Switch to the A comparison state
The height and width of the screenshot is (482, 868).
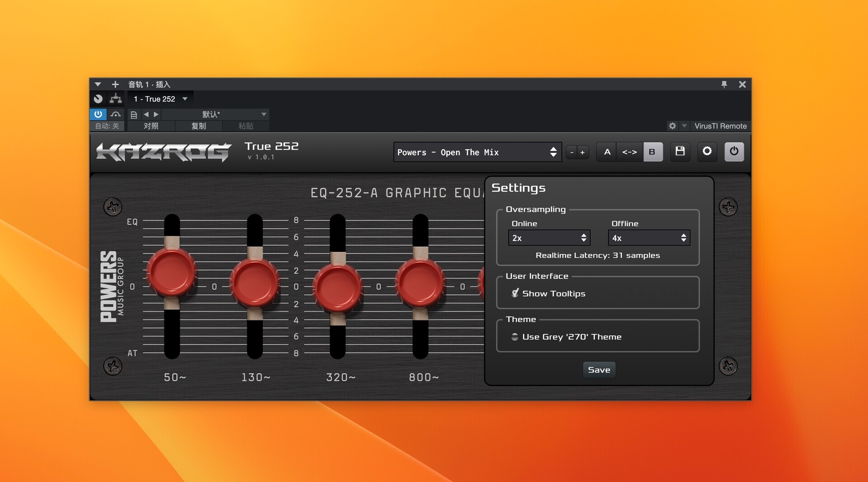(x=607, y=152)
